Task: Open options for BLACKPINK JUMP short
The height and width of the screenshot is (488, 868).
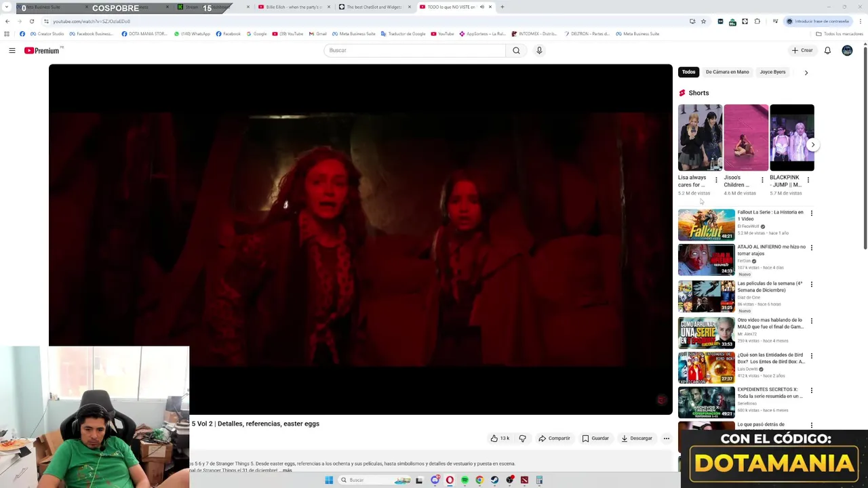Action: click(808, 180)
